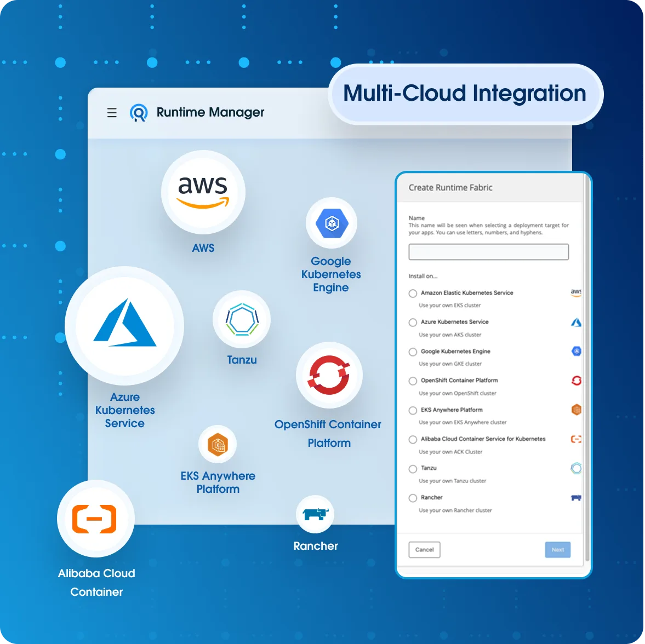Click the Cancel button
Viewport: 645px width, 644px height.
pyautogui.click(x=425, y=550)
